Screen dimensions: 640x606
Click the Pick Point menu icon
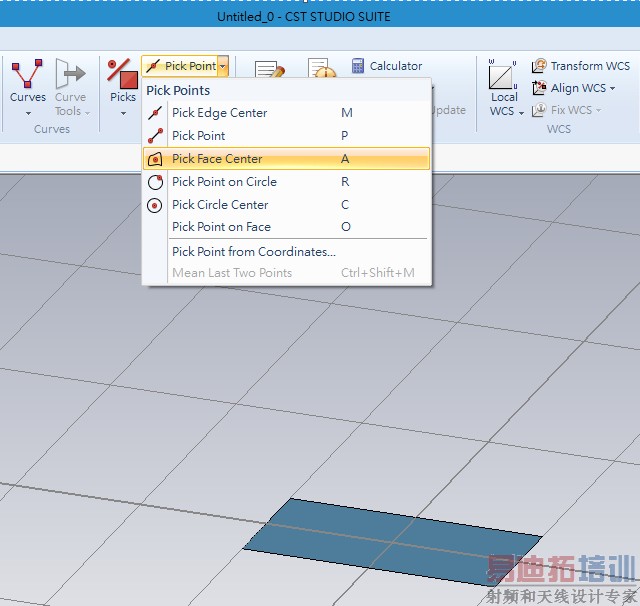click(155, 135)
